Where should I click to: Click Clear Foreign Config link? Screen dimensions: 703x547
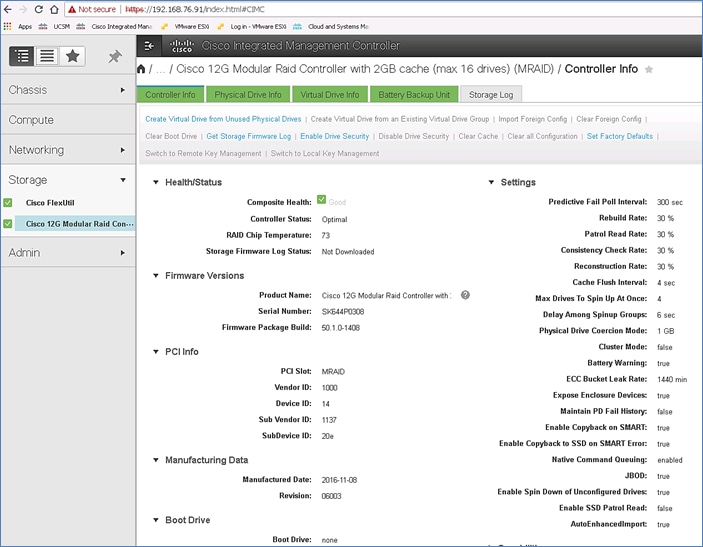point(609,119)
